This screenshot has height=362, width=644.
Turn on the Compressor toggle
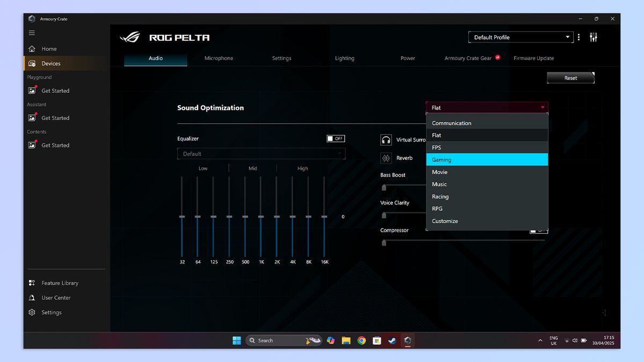tap(538, 230)
